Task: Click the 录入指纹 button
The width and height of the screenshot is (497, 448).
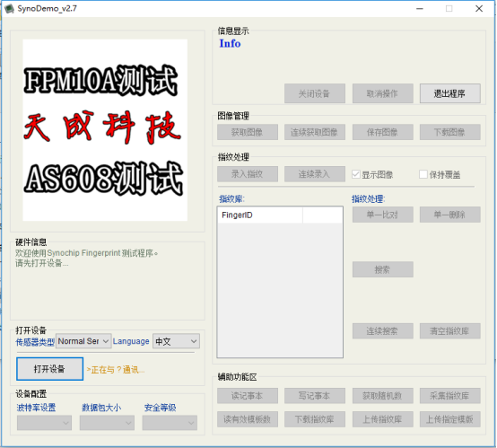Action: pyautogui.click(x=248, y=174)
